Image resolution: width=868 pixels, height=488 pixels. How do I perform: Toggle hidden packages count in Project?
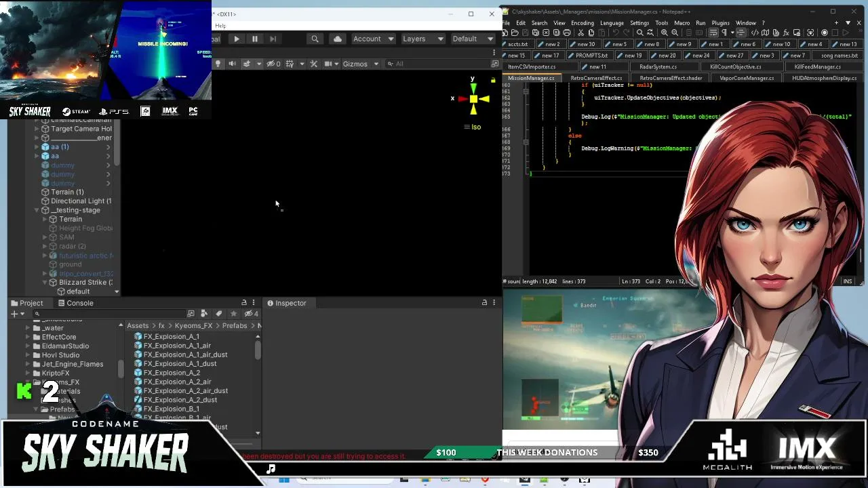[252, 314]
